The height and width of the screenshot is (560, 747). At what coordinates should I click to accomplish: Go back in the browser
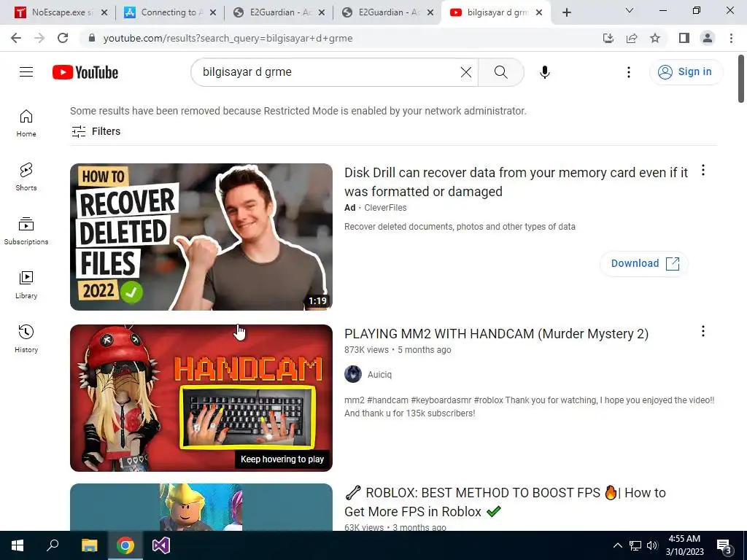tap(16, 38)
